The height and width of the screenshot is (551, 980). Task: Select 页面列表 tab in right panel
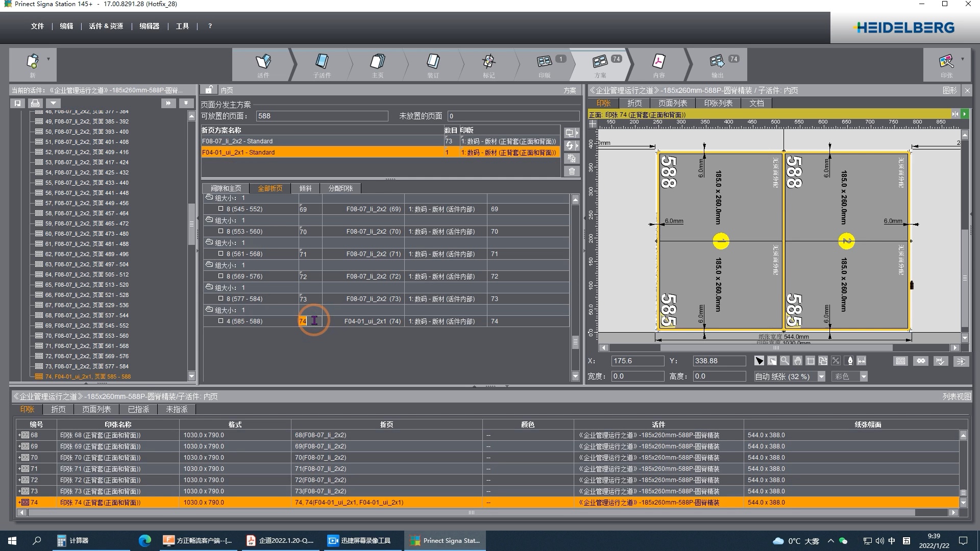[672, 103]
